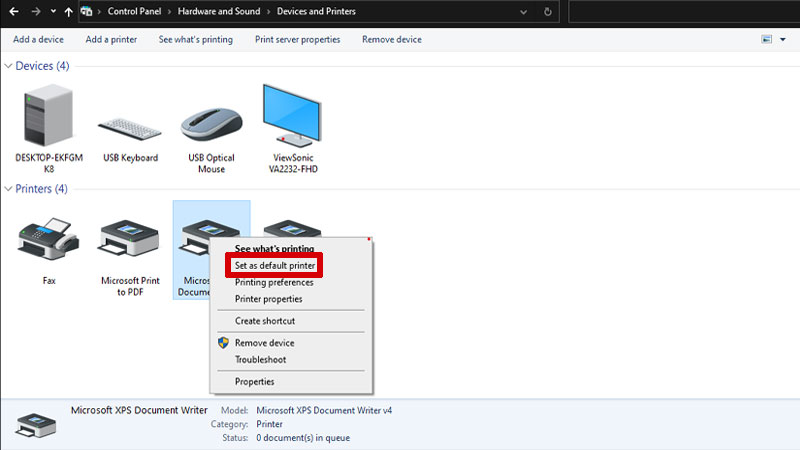The image size is (800, 450).
Task: Go back using the back arrow
Action: [14, 11]
